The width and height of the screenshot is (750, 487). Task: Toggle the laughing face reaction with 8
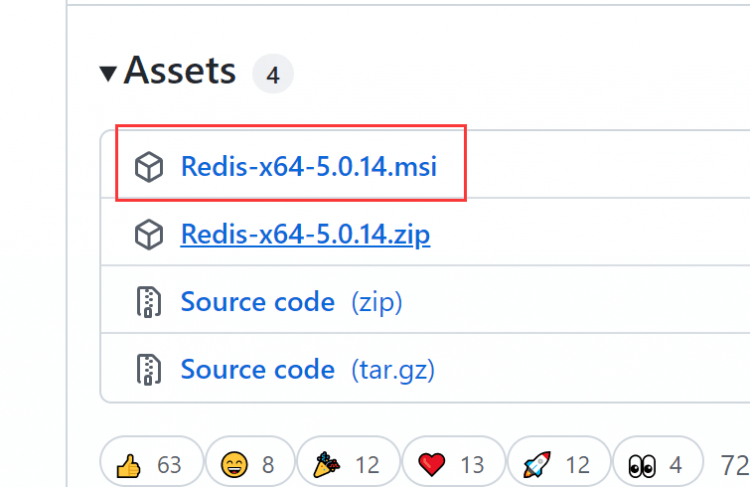(248, 465)
